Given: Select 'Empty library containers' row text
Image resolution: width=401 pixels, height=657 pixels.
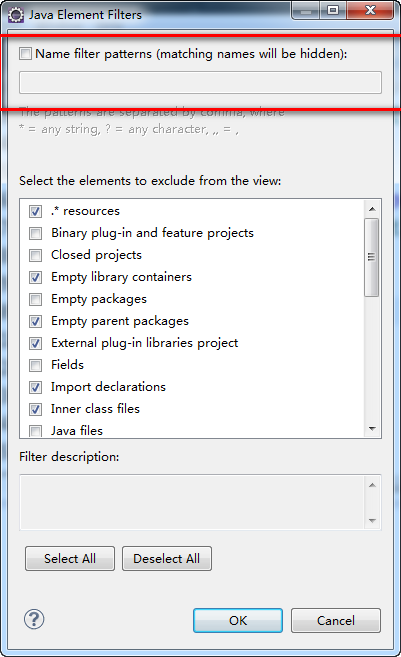Looking at the screenshot, I should click(x=122, y=277).
